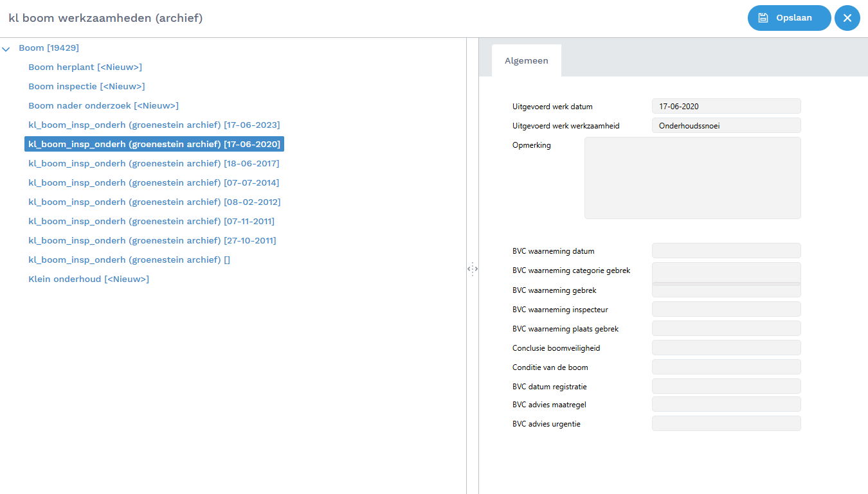This screenshot has height=494, width=868.
Task: Click the splitter handle between panels
Action: 473,269
